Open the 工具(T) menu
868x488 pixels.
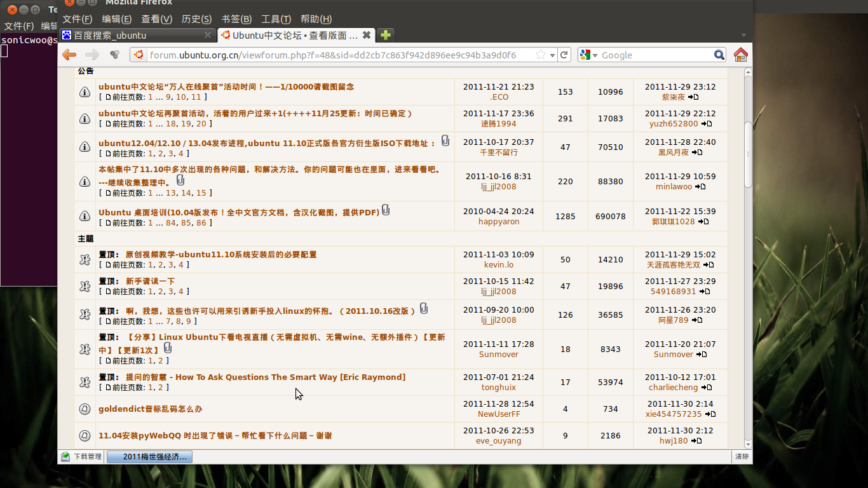276,19
